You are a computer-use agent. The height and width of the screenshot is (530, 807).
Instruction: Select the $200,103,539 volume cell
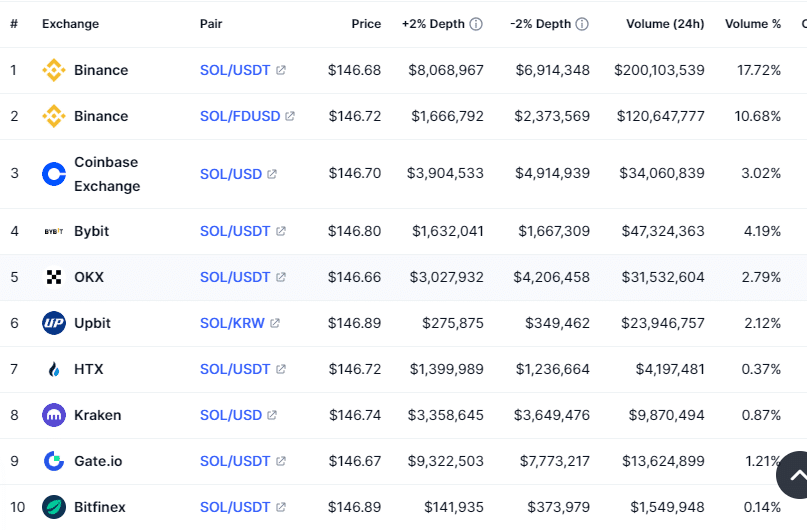point(659,70)
